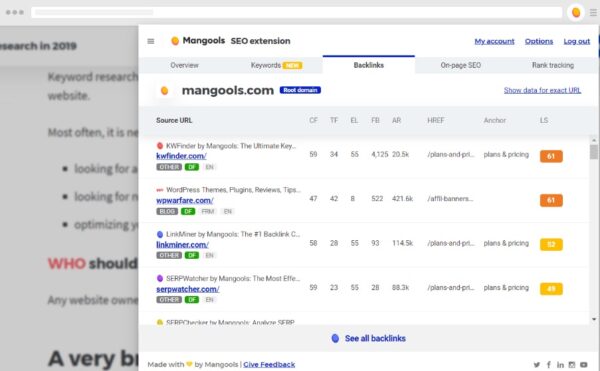This screenshot has height=371, width=600.
Task: Sort by the TF column header
Action: [334, 120]
